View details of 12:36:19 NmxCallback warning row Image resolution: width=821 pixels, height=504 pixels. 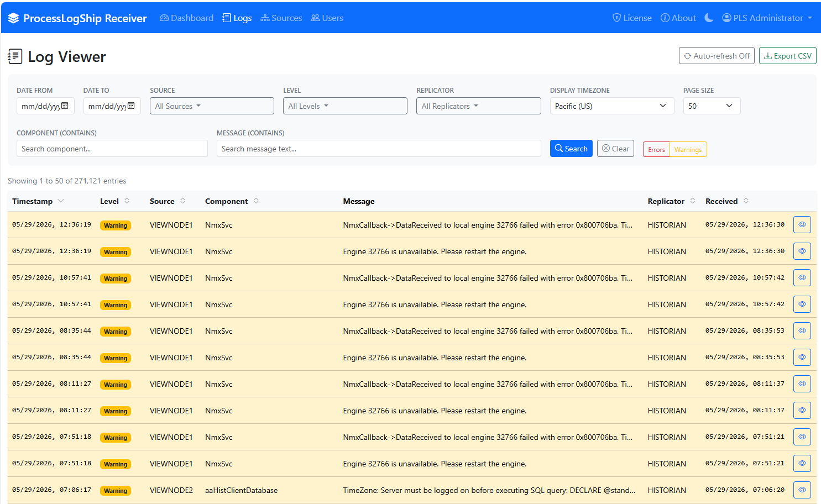[802, 225]
